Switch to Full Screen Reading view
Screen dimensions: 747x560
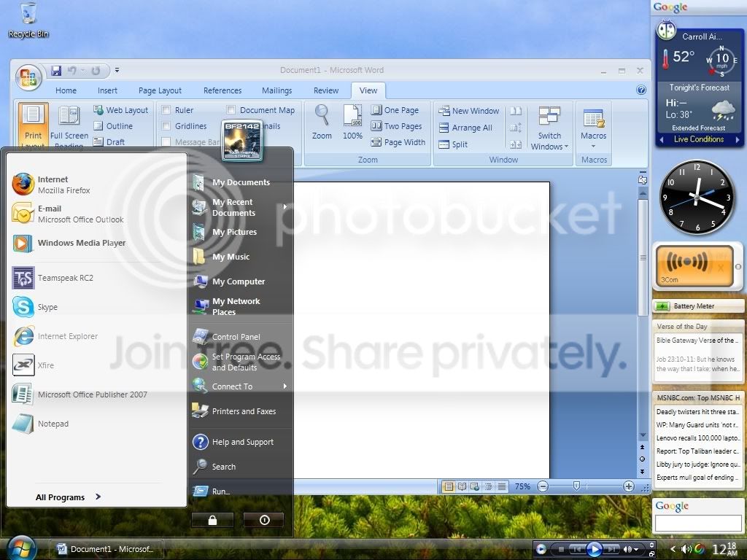point(69,127)
